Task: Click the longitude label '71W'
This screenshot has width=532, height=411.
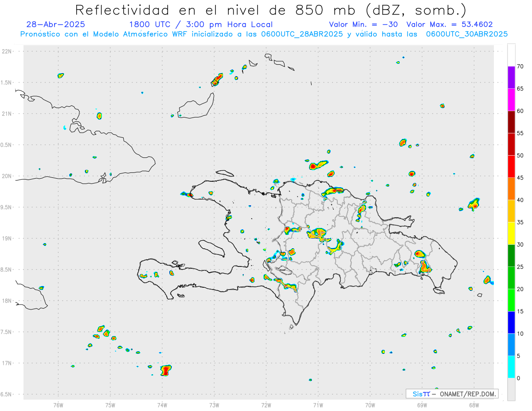Action: tap(318, 405)
